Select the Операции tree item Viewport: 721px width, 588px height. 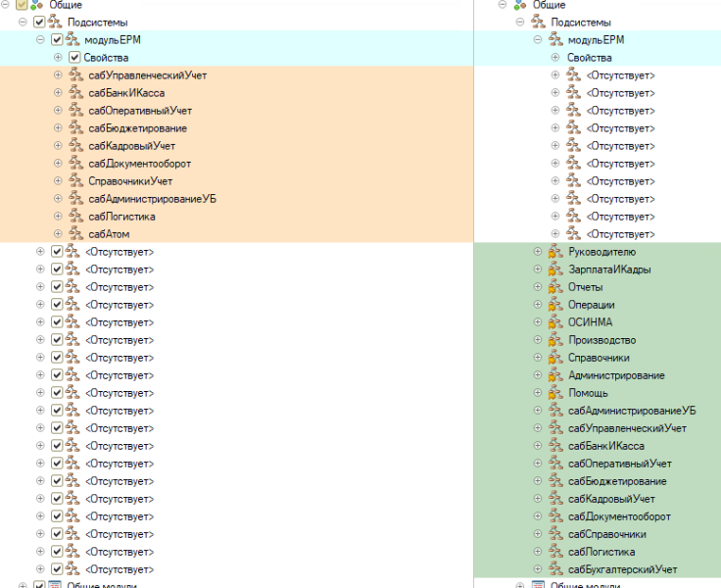(591, 305)
